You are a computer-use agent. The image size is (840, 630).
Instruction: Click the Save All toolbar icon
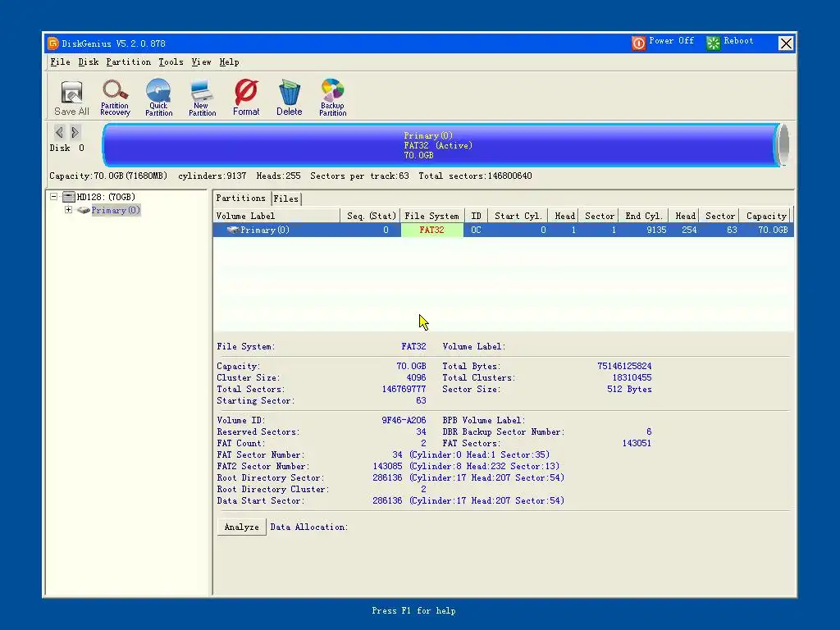71,98
